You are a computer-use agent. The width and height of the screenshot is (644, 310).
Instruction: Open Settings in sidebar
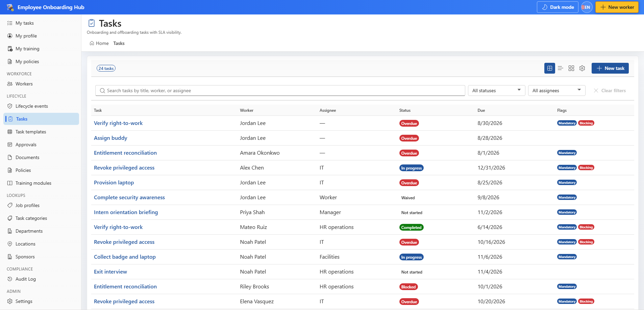(x=41, y=301)
